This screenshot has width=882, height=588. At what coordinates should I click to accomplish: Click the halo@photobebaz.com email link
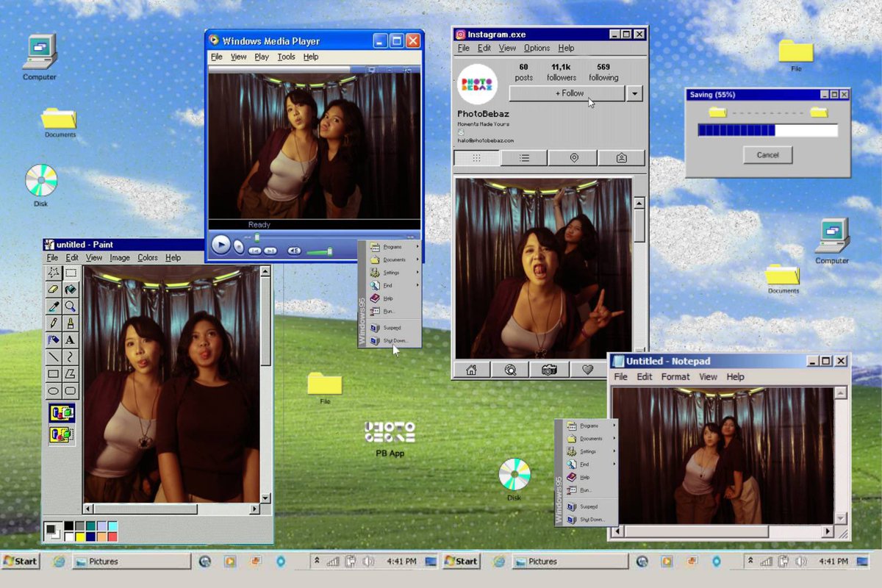(x=486, y=140)
